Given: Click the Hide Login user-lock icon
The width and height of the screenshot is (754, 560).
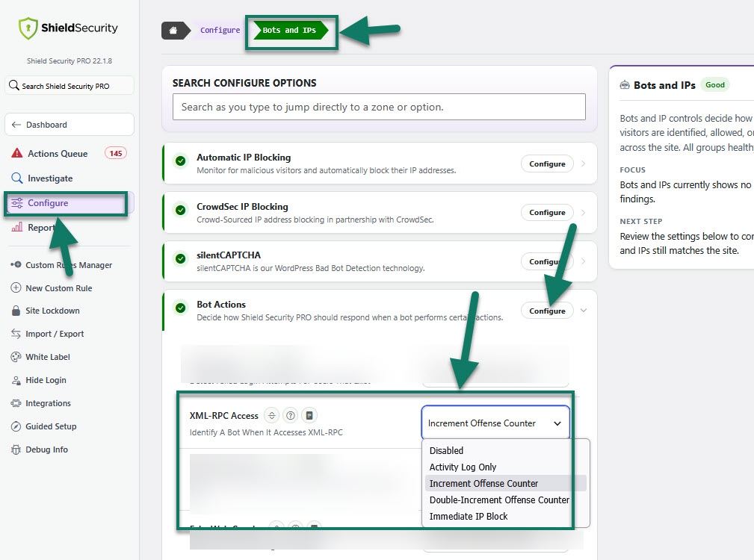Looking at the screenshot, I should point(16,380).
